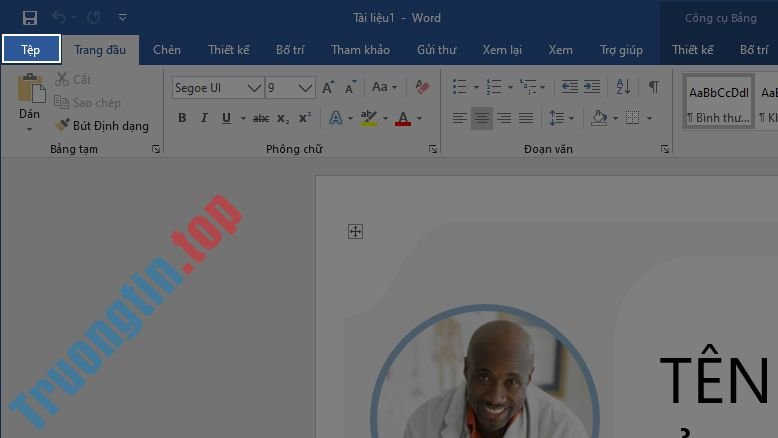Open the underline style dropdown arrow
This screenshot has height=438, width=778.
coord(243,118)
